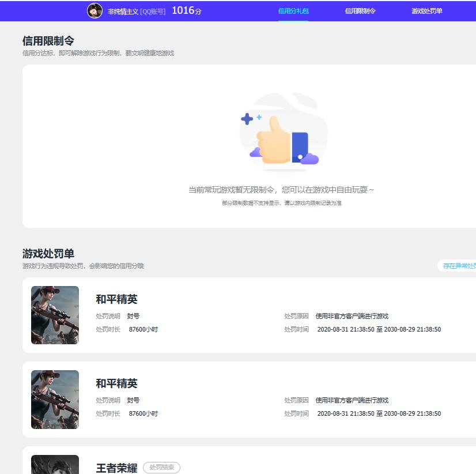Click the 使用非官方客户端进行游戏 penalty reason
Screen dimensions: 476x474
pyautogui.click(x=352, y=316)
